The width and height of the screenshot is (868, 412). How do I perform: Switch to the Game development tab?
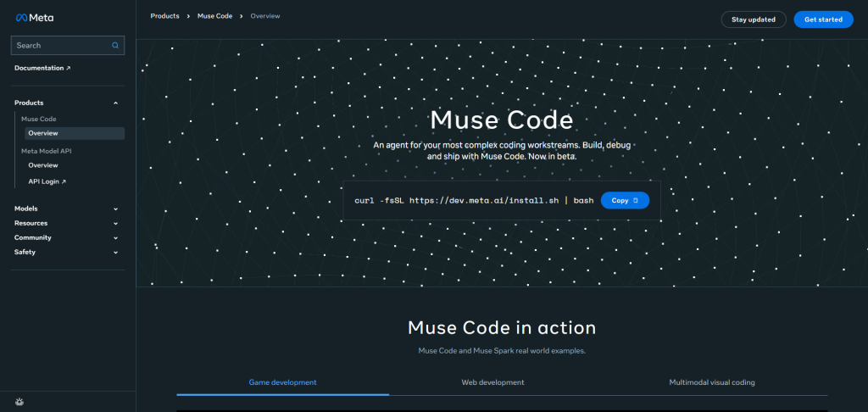pos(283,382)
